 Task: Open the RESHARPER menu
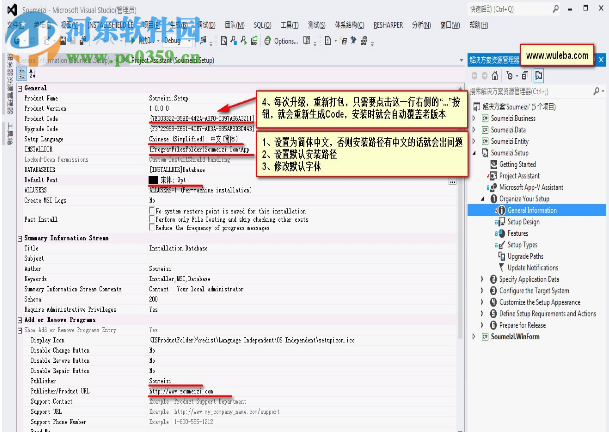pyautogui.click(x=388, y=25)
